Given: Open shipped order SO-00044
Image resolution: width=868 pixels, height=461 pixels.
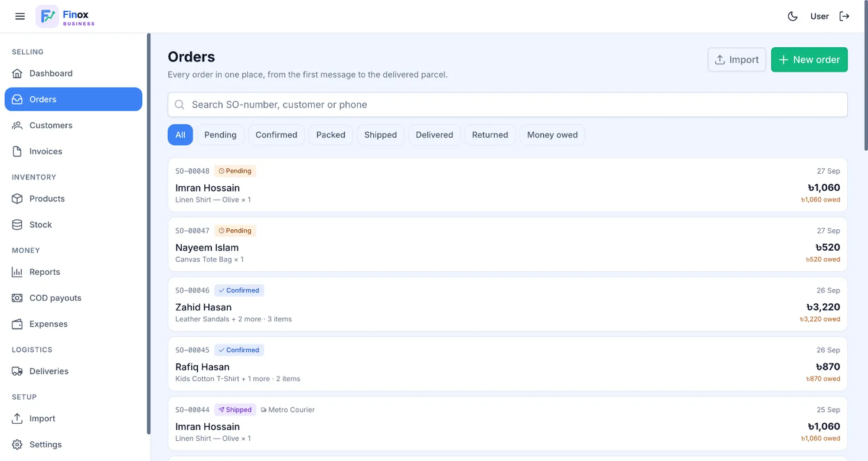Looking at the screenshot, I should (x=508, y=424).
